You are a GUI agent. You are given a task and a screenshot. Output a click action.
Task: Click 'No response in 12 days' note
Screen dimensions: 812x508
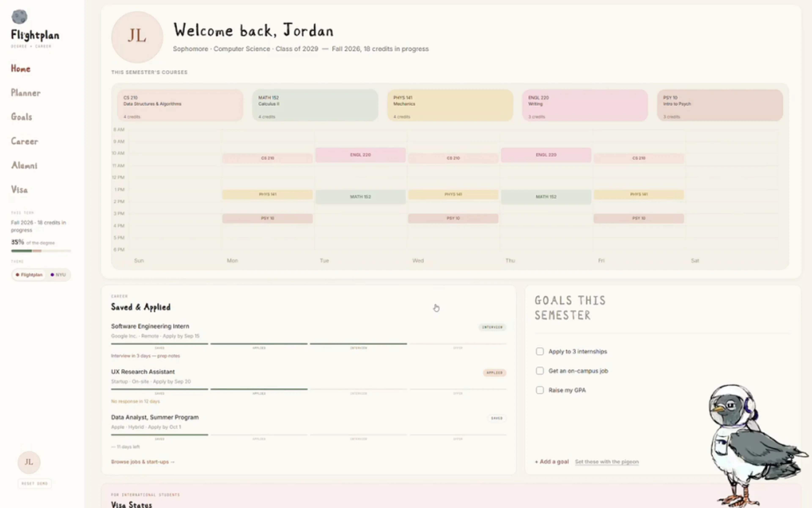coord(135,401)
